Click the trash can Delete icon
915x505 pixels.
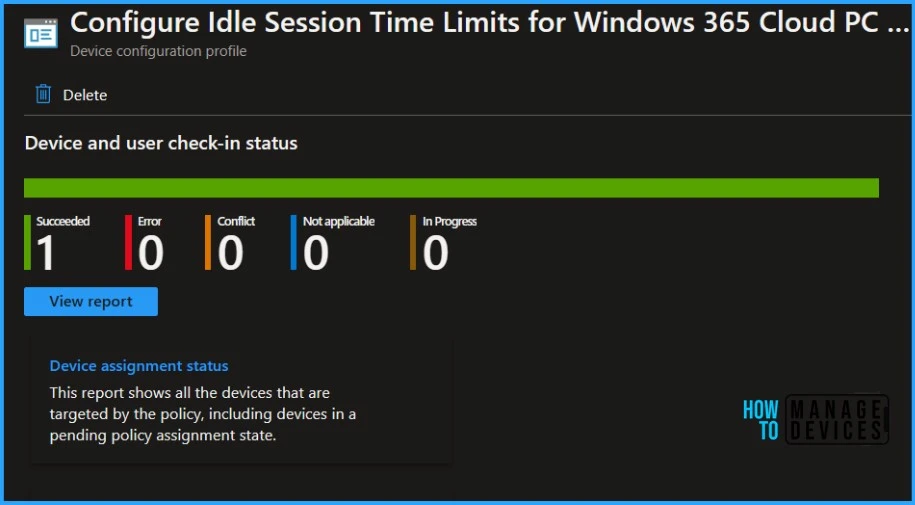(43, 95)
